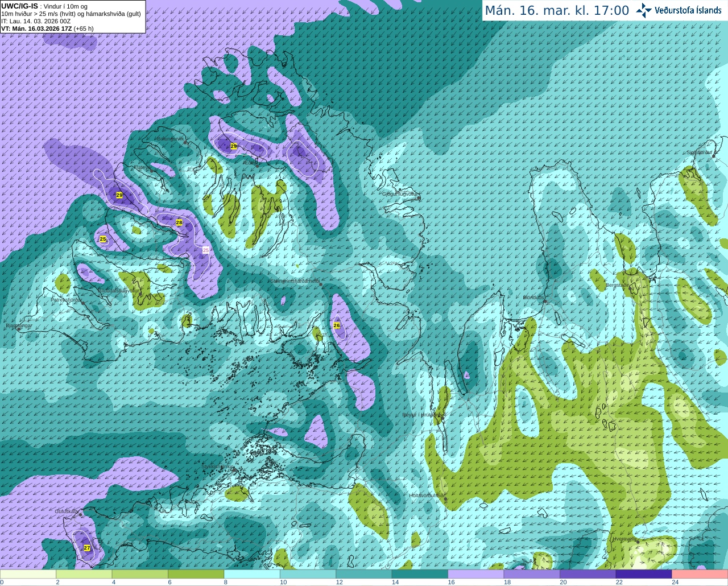Click the white 25 contour label

(x=206, y=250)
